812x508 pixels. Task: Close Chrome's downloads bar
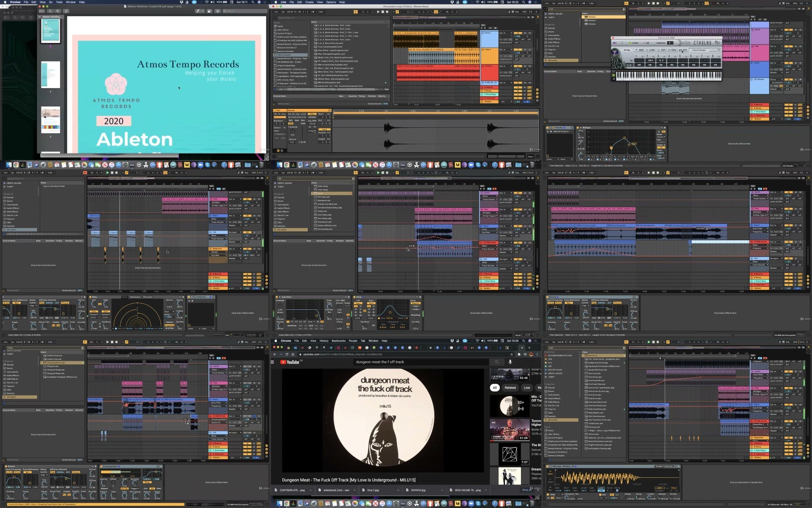point(538,490)
